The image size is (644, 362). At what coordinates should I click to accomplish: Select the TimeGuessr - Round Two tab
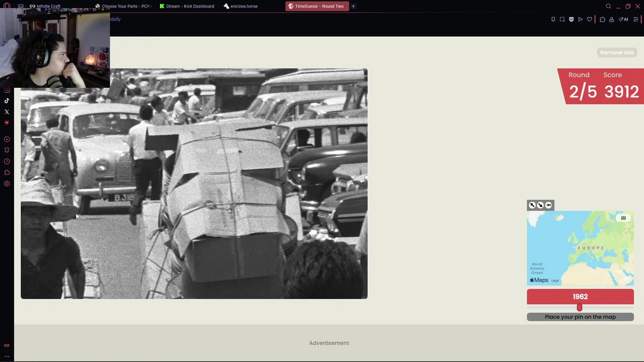coord(316,6)
